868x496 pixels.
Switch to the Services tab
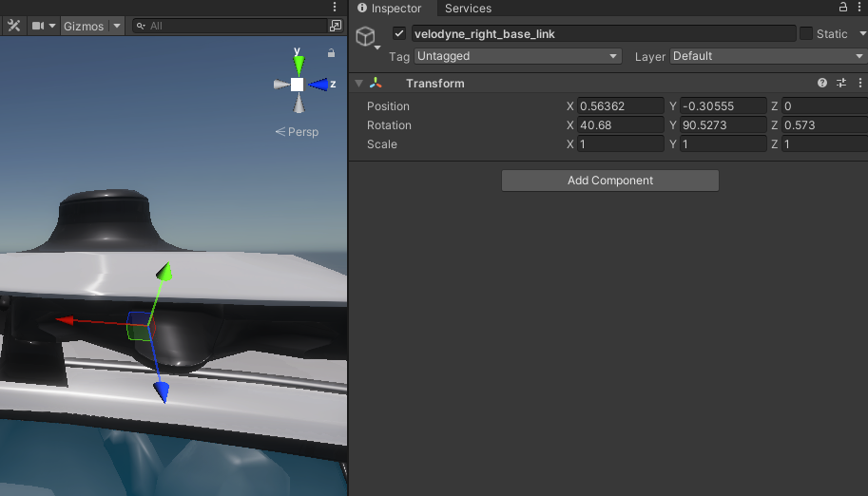click(468, 9)
